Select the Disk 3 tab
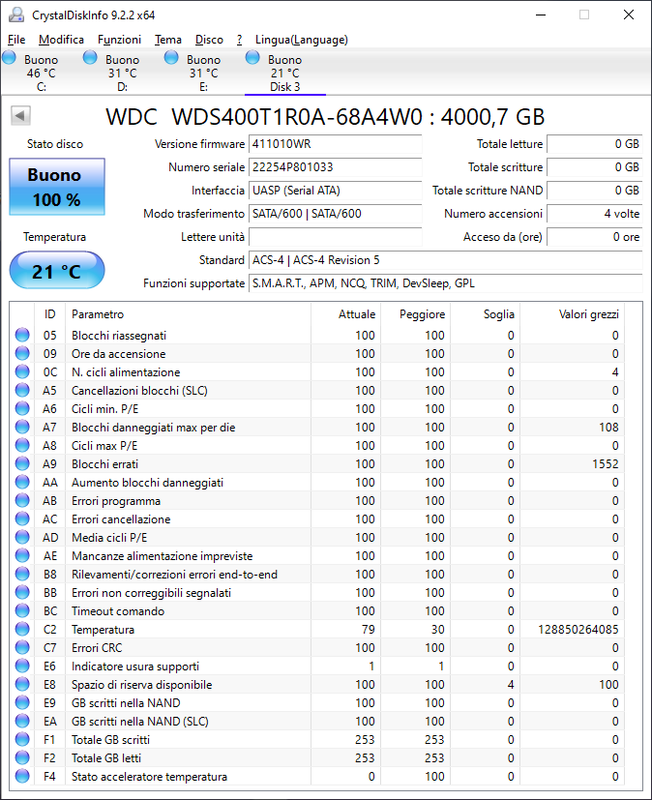This screenshot has width=652, height=800. (285, 72)
